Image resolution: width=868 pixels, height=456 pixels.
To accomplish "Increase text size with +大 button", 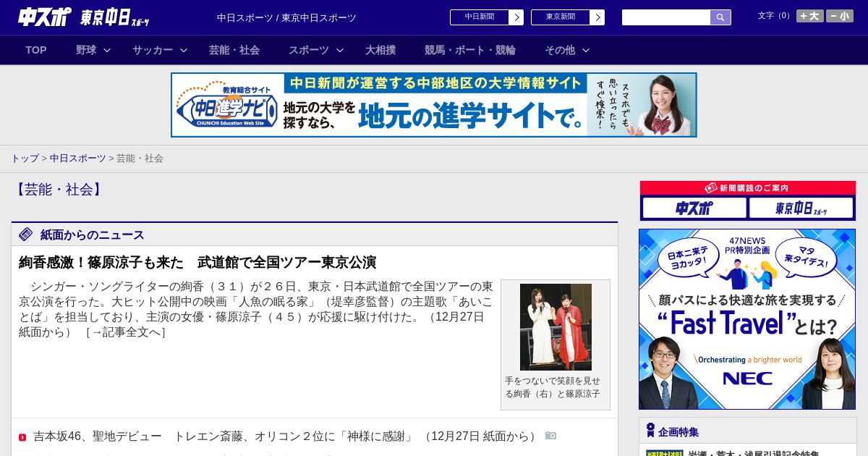I will [x=810, y=16].
